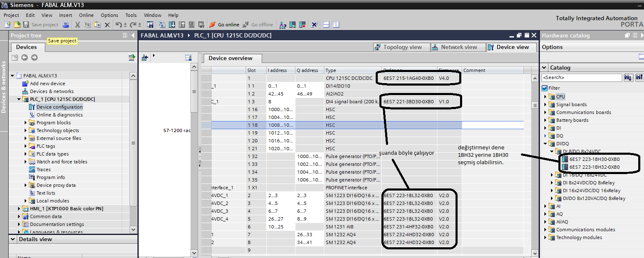
Task: Click the Catalog search input field
Action: click(582, 77)
